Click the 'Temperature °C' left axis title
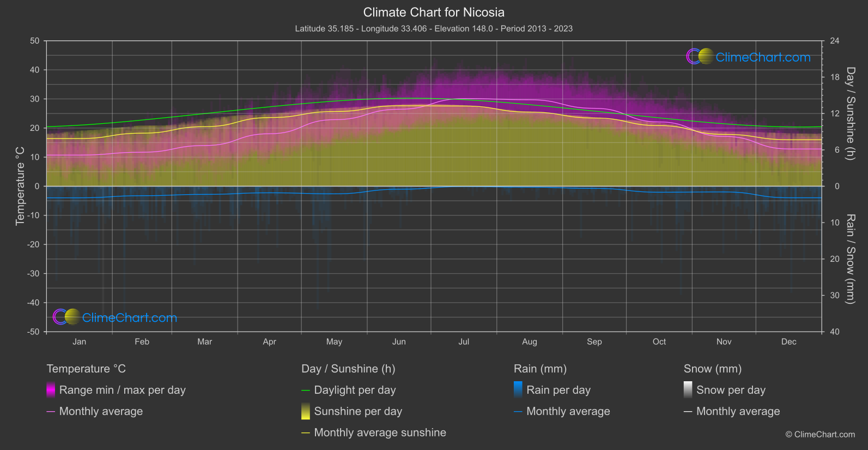 [20, 186]
